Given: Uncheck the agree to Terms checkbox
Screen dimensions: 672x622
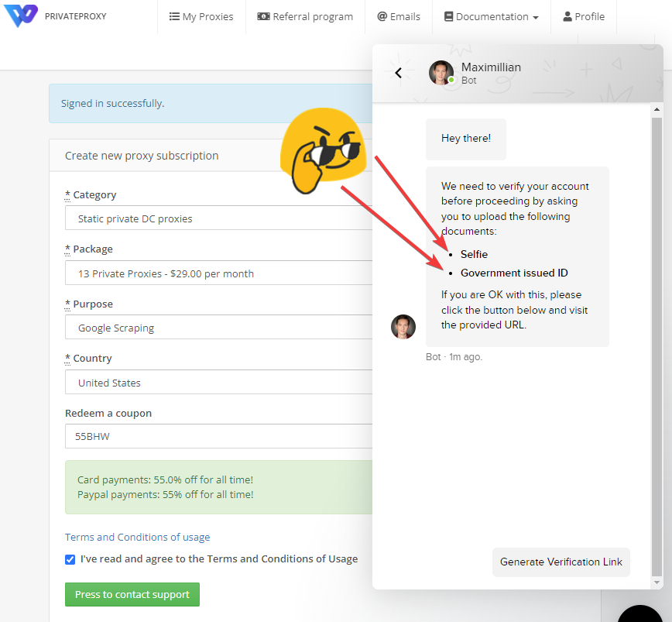Looking at the screenshot, I should coord(70,559).
